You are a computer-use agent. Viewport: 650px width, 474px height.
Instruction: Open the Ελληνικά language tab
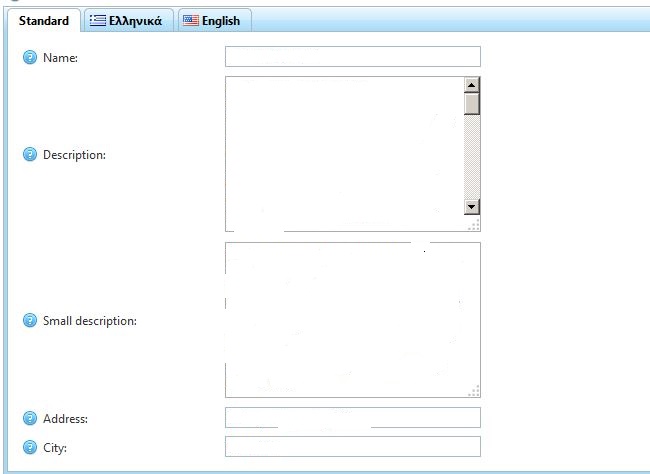click(128, 21)
